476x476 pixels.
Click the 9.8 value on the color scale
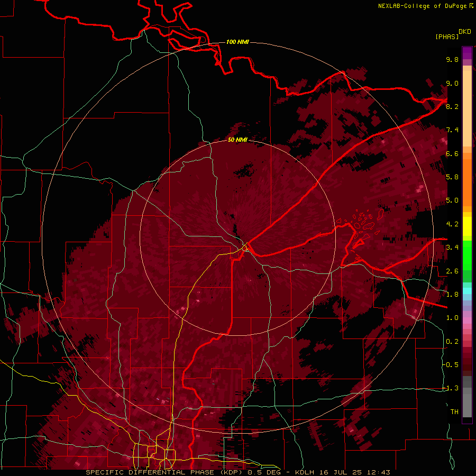click(452, 59)
